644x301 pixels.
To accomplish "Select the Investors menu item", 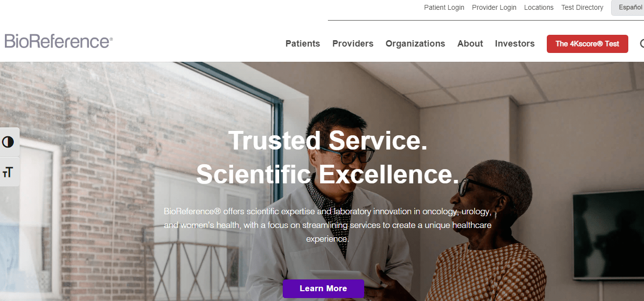I will click(x=514, y=44).
